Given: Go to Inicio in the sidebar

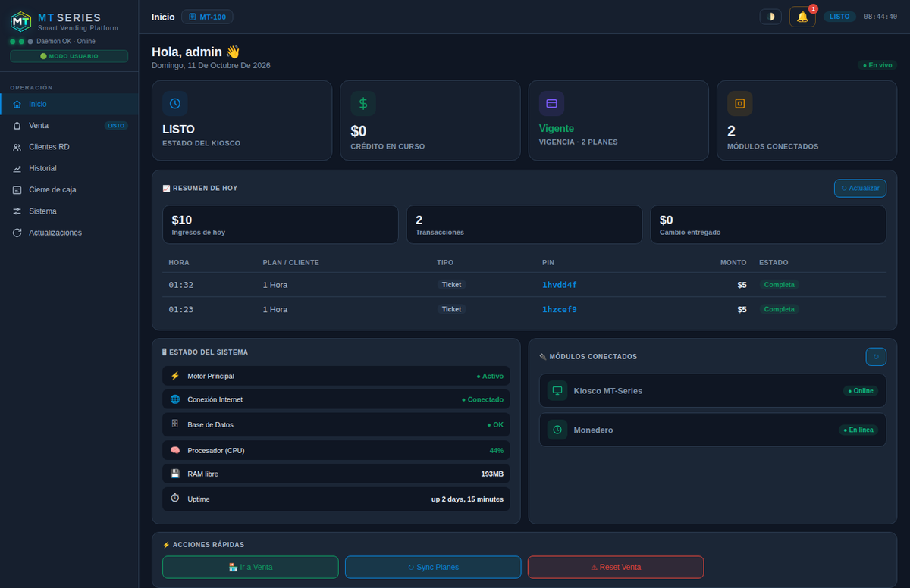Looking at the screenshot, I should [69, 104].
